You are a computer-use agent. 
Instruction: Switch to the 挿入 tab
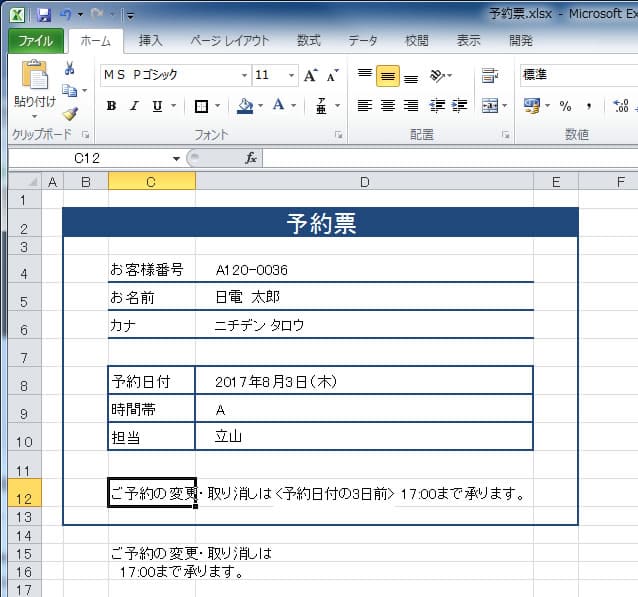click(x=151, y=41)
